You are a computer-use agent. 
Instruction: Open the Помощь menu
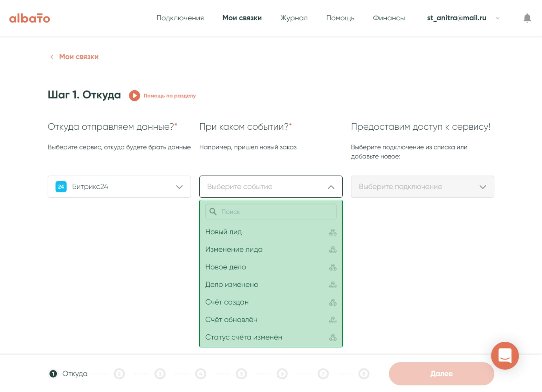340,18
